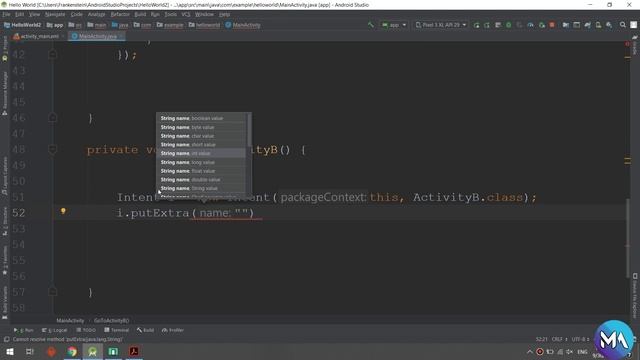Click the fold marker at line 57

click(x=53, y=291)
